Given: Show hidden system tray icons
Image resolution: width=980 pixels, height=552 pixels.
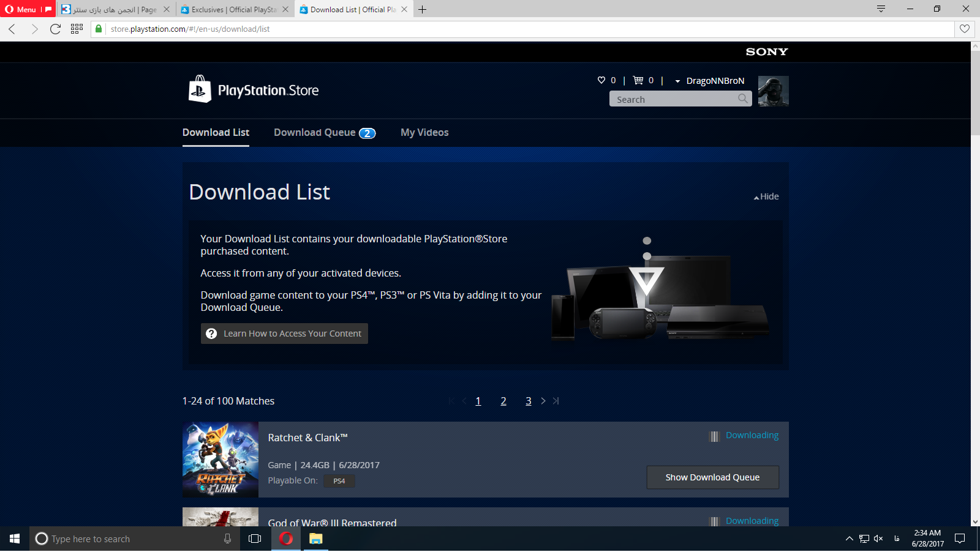Looking at the screenshot, I should (850, 539).
